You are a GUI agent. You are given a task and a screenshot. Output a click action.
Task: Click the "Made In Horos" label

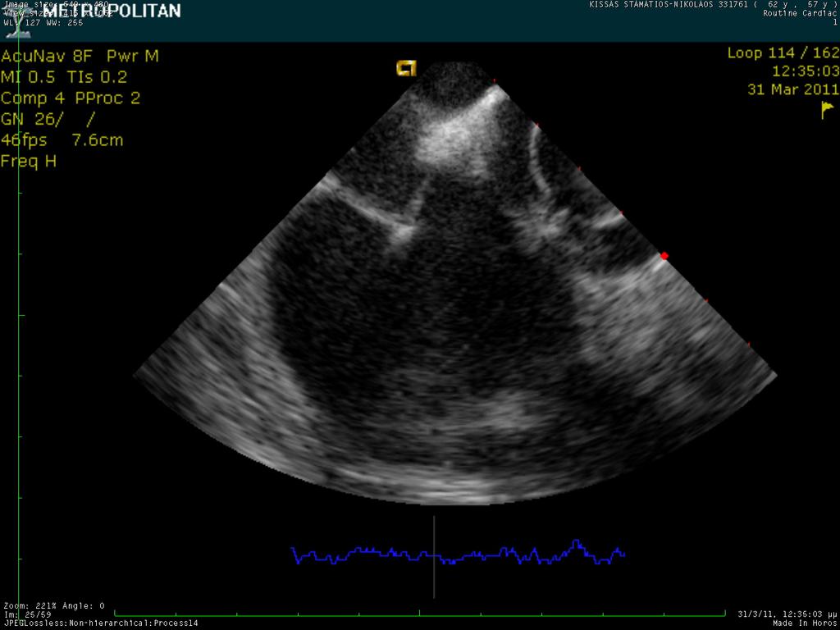pos(806,623)
